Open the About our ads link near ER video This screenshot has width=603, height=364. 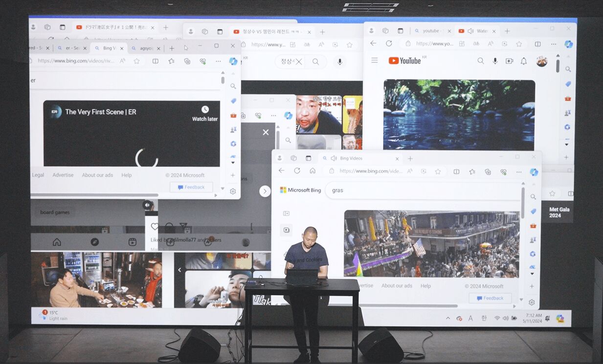pyautogui.click(x=97, y=175)
